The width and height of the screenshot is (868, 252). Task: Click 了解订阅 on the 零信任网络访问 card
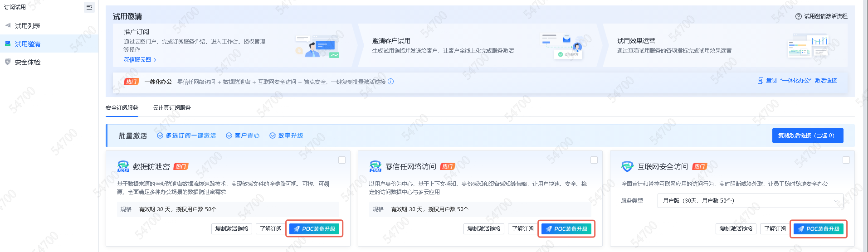[523, 229]
